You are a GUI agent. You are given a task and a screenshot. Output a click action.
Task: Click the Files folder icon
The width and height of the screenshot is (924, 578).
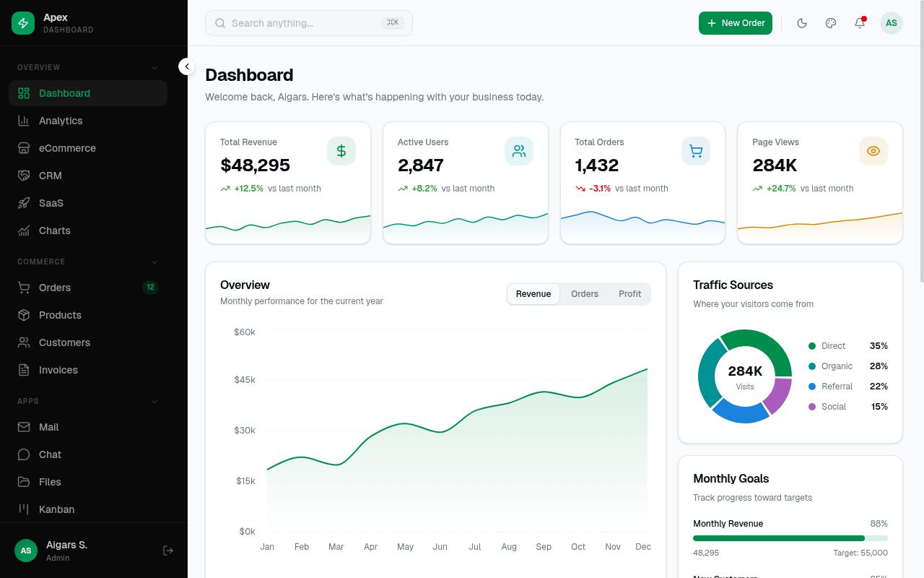pos(24,482)
